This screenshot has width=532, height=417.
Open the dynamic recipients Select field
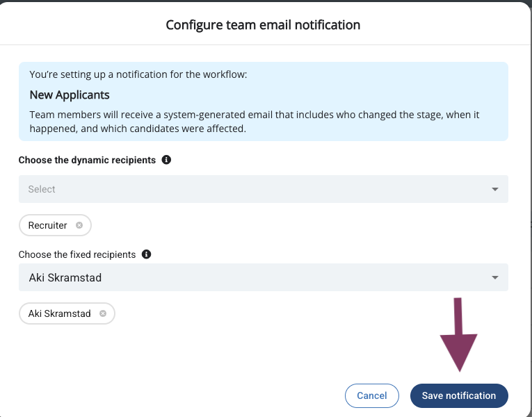click(x=250, y=189)
